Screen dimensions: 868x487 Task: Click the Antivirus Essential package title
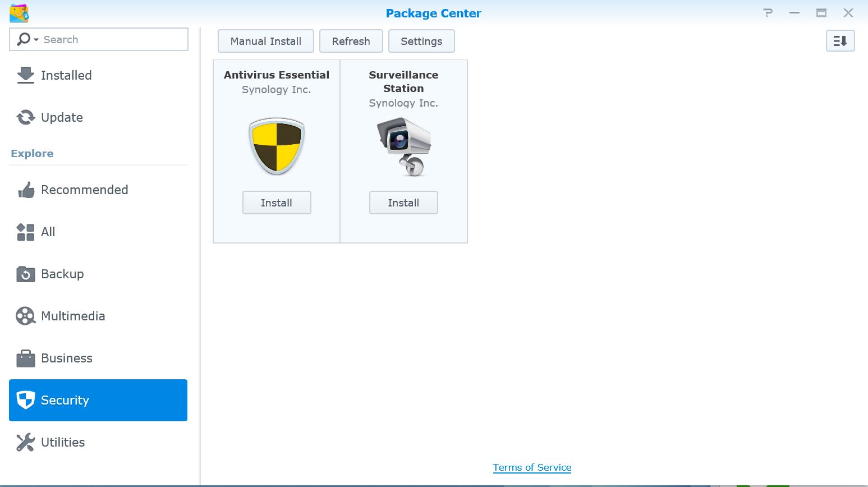click(x=277, y=75)
